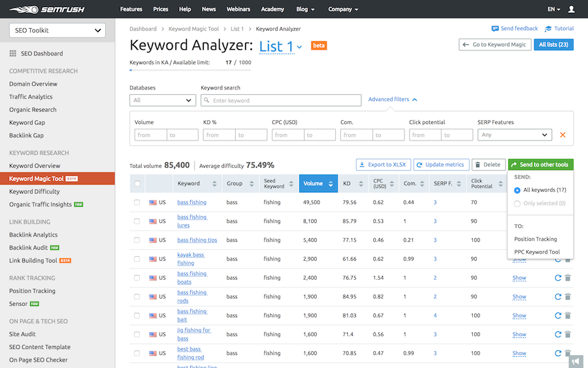Send keywords to PPC Keyword Tool
Viewport: 588px width, 368px height.
coord(537,252)
